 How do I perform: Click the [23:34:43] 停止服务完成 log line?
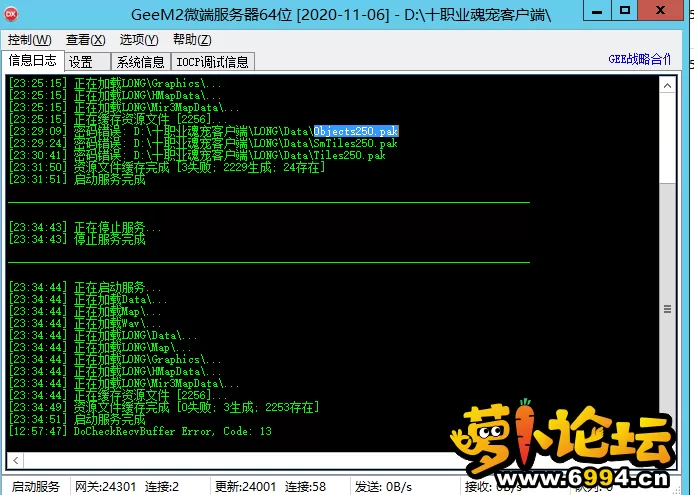point(77,240)
